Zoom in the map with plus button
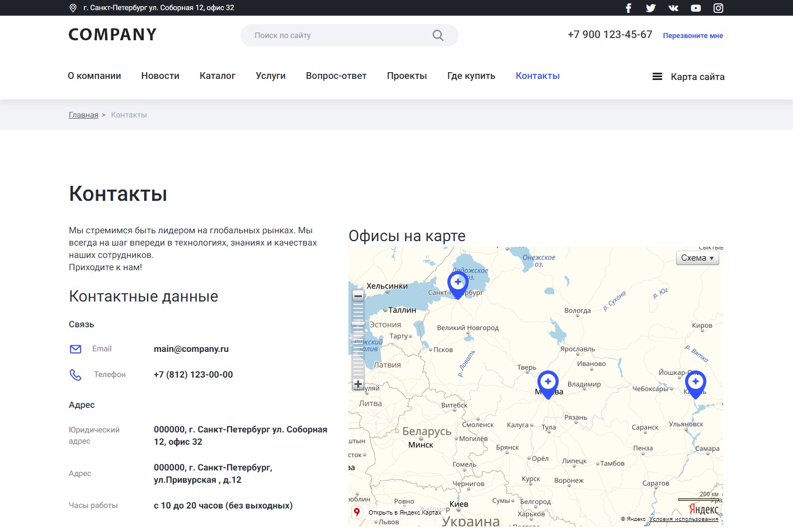The image size is (793, 532). (x=358, y=384)
